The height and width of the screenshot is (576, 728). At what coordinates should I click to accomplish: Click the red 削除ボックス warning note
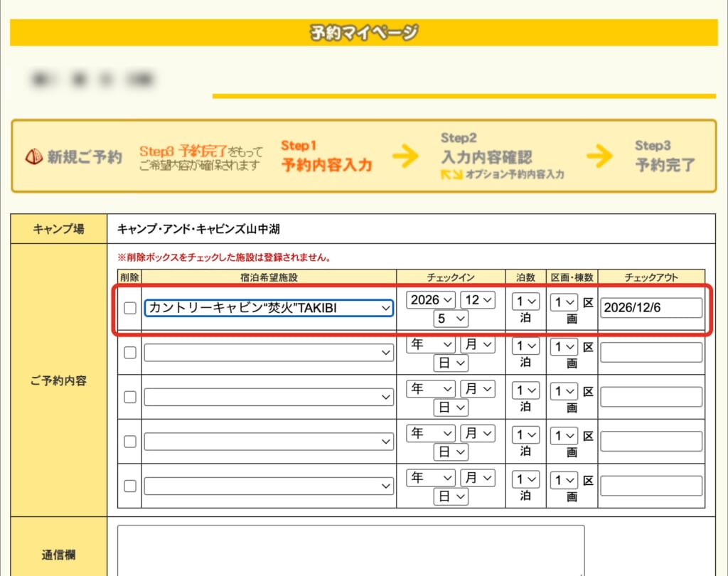[x=224, y=257]
